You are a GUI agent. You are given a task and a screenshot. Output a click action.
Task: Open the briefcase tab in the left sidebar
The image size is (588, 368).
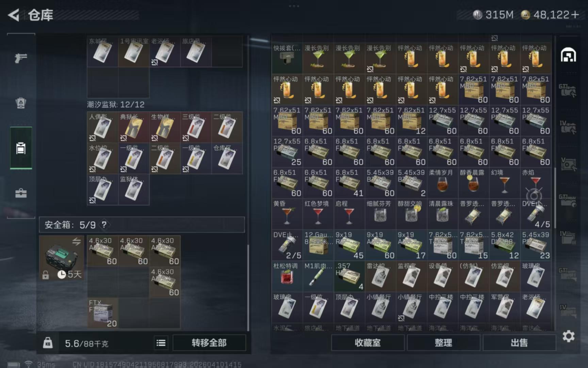tap(21, 193)
